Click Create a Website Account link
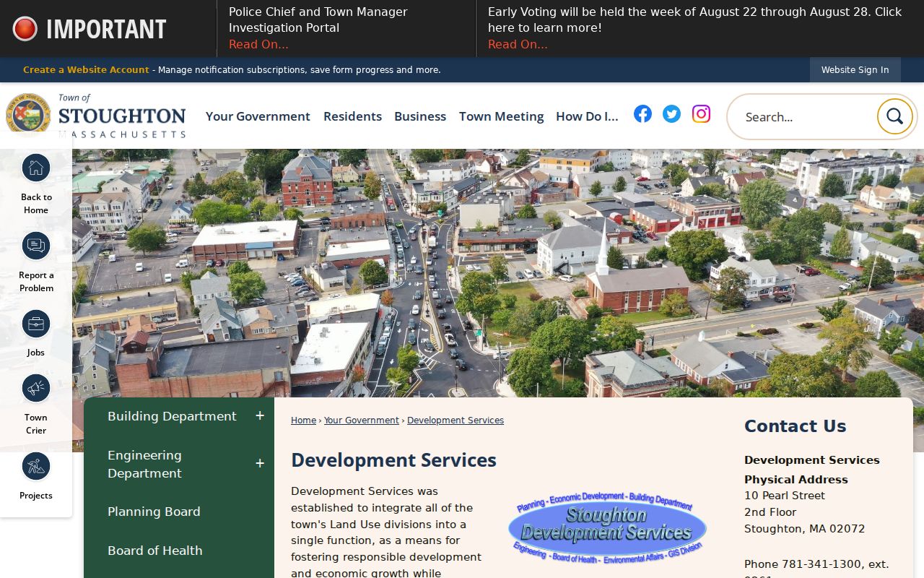This screenshot has height=578, width=924. coord(86,70)
